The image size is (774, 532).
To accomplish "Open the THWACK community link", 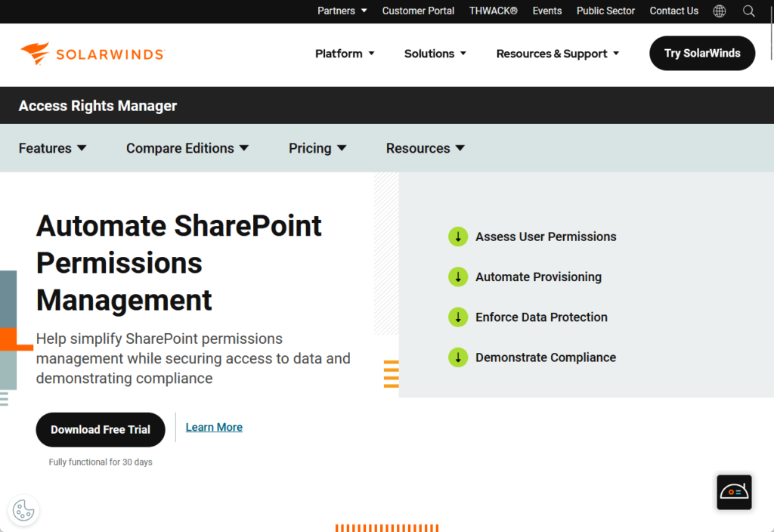I will (493, 11).
